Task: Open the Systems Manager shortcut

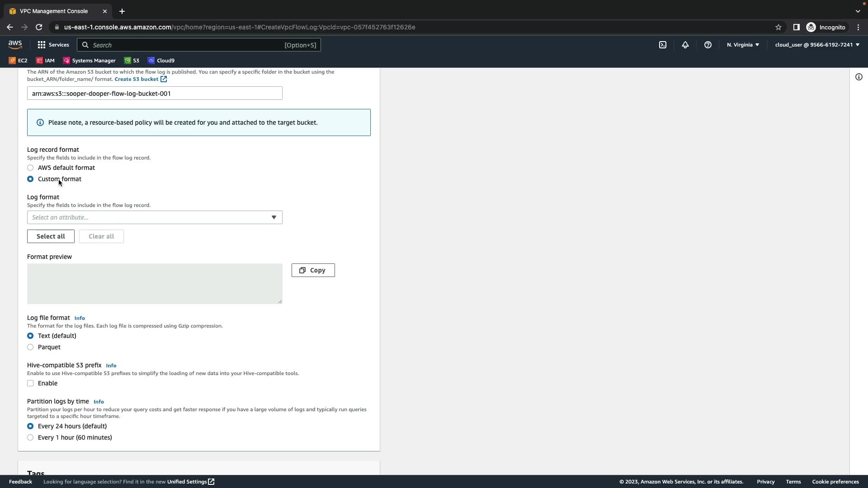Action: pyautogui.click(x=89, y=61)
